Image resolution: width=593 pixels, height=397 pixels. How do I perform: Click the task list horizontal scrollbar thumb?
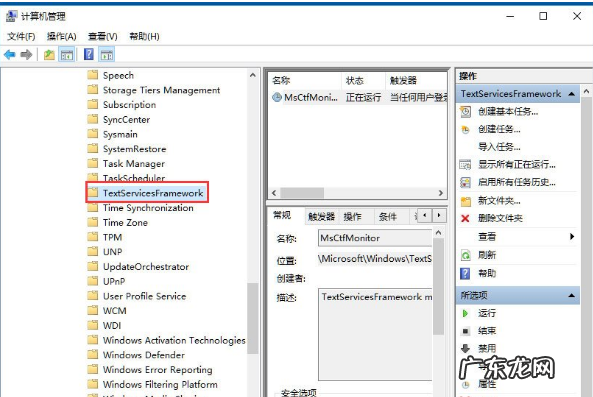302,193
